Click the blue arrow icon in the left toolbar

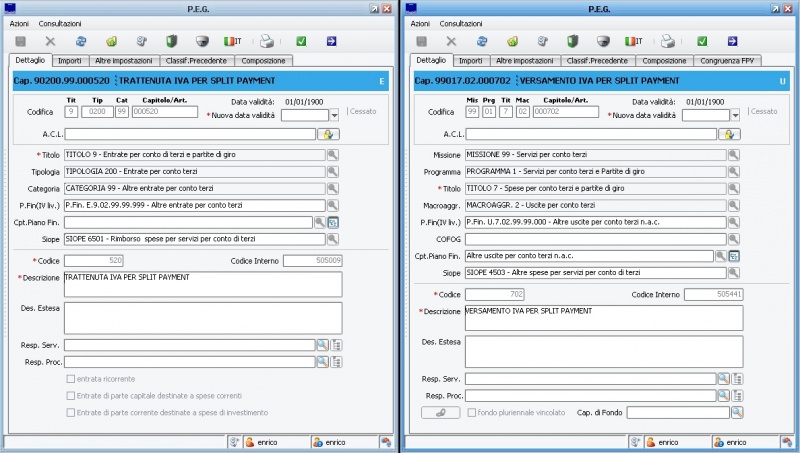(332, 41)
